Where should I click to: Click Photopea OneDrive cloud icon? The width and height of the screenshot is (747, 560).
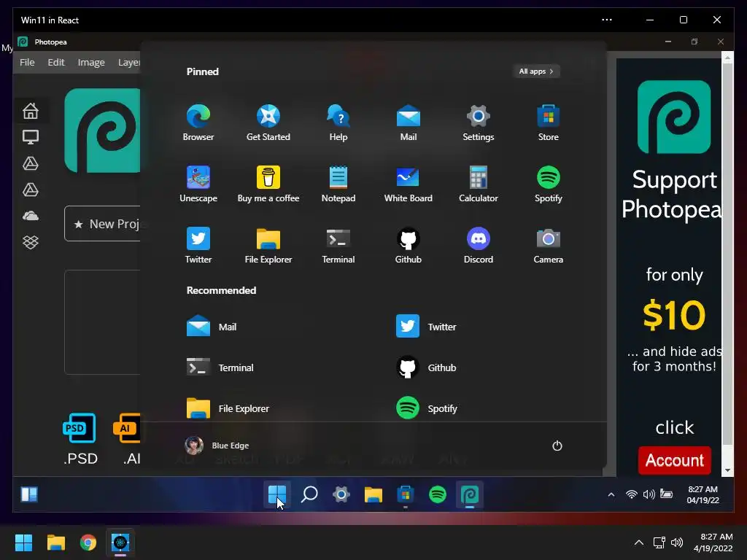point(31,216)
